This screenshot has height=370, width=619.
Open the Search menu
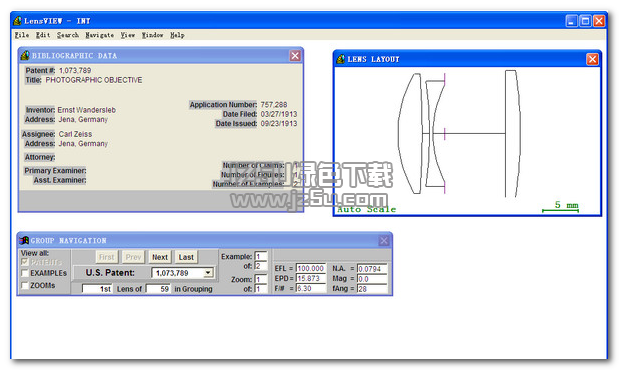(x=68, y=35)
